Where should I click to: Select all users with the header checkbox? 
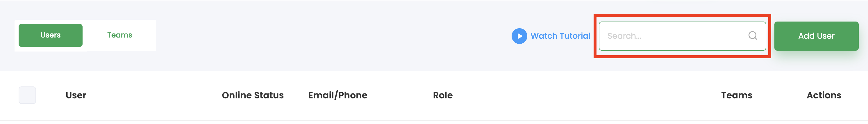(x=27, y=95)
